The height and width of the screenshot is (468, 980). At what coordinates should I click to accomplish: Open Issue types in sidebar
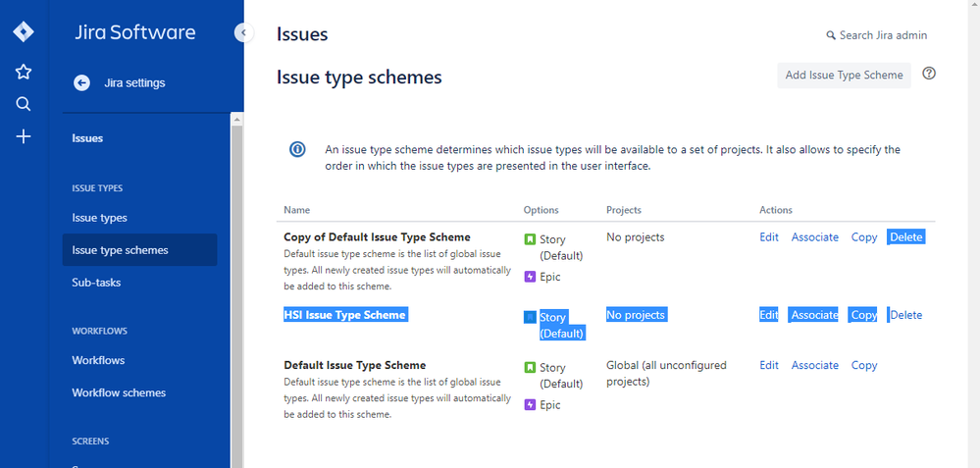click(99, 218)
